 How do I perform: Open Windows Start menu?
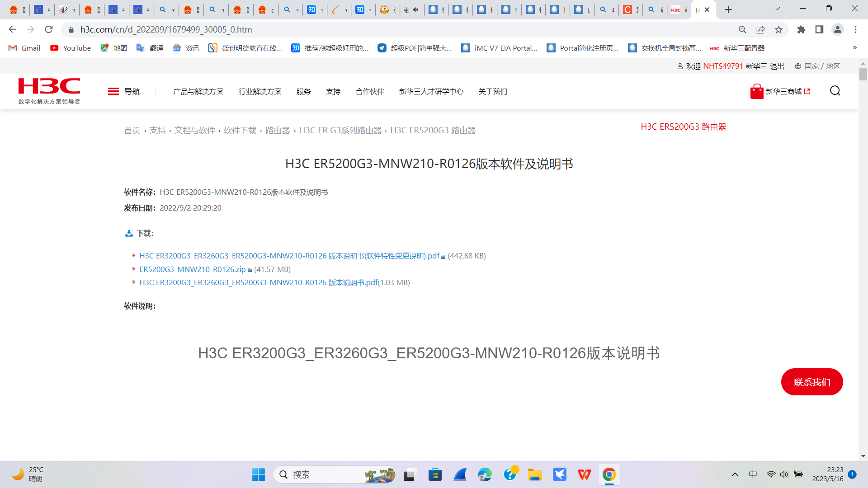point(258,474)
